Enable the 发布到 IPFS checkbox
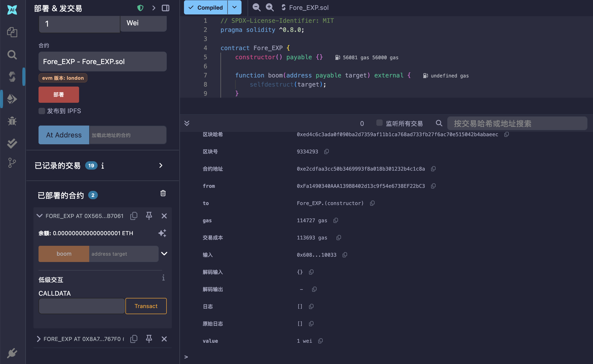The width and height of the screenshot is (593, 364). (42, 111)
